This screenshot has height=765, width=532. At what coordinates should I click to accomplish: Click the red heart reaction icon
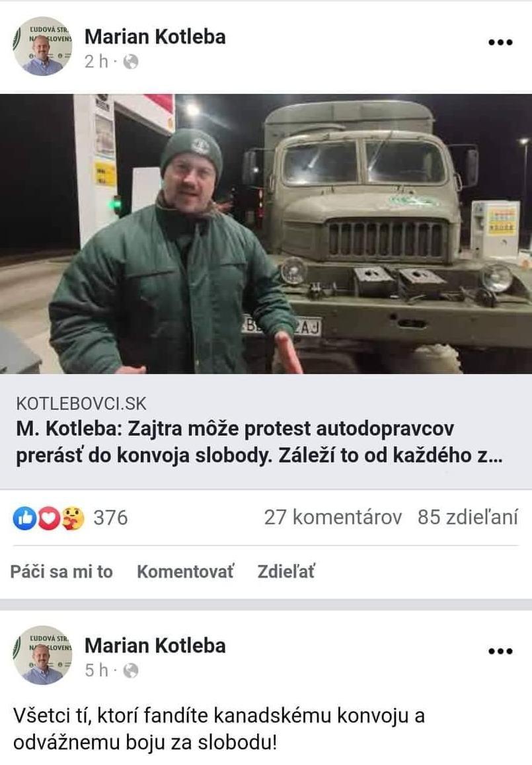coord(48,518)
